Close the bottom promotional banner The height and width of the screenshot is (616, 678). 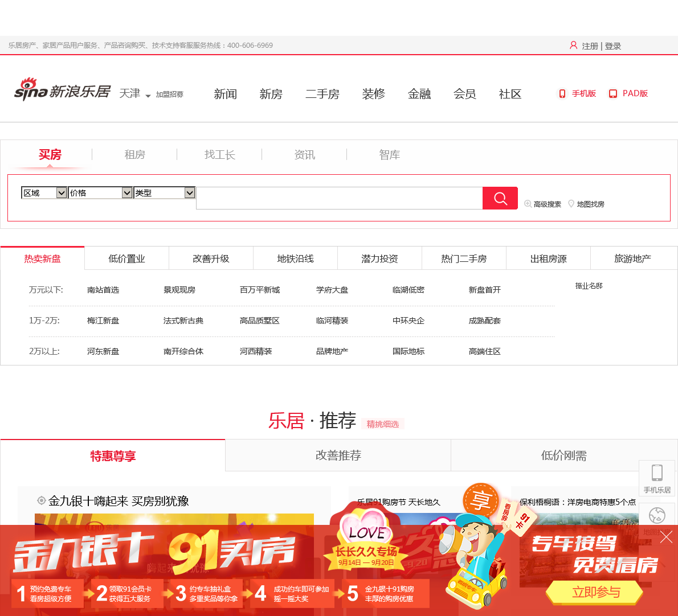(666, 537)
